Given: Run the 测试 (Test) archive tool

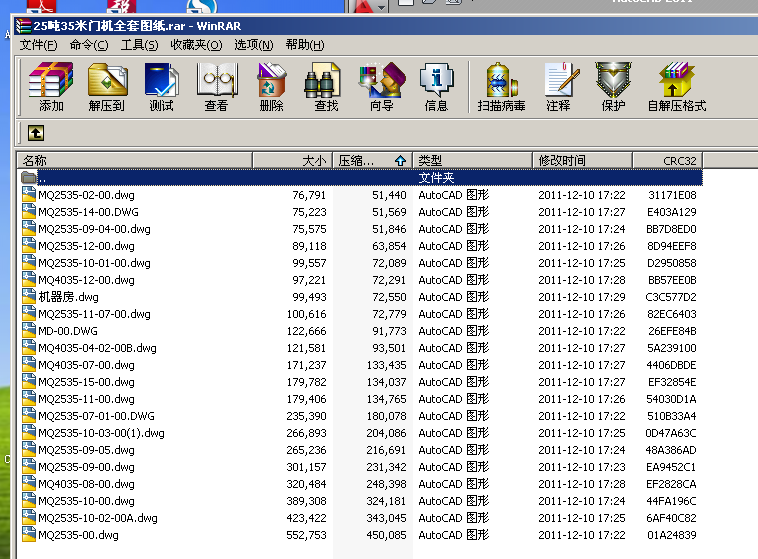Looking at the screenshot, I should 161,87.
